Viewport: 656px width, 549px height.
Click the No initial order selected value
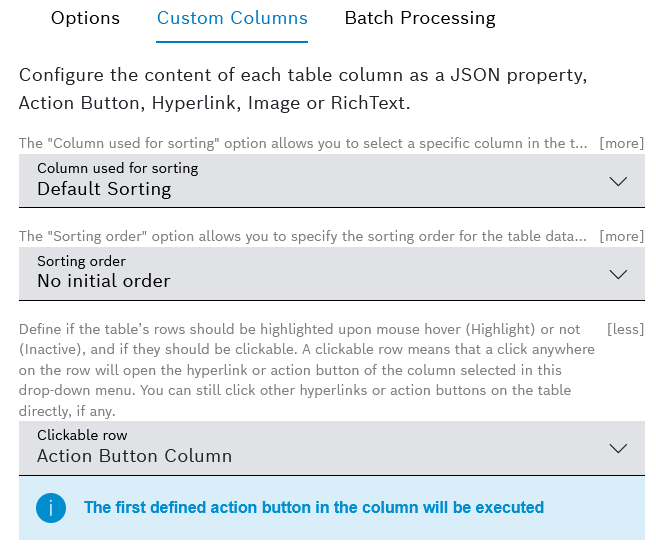104,281
